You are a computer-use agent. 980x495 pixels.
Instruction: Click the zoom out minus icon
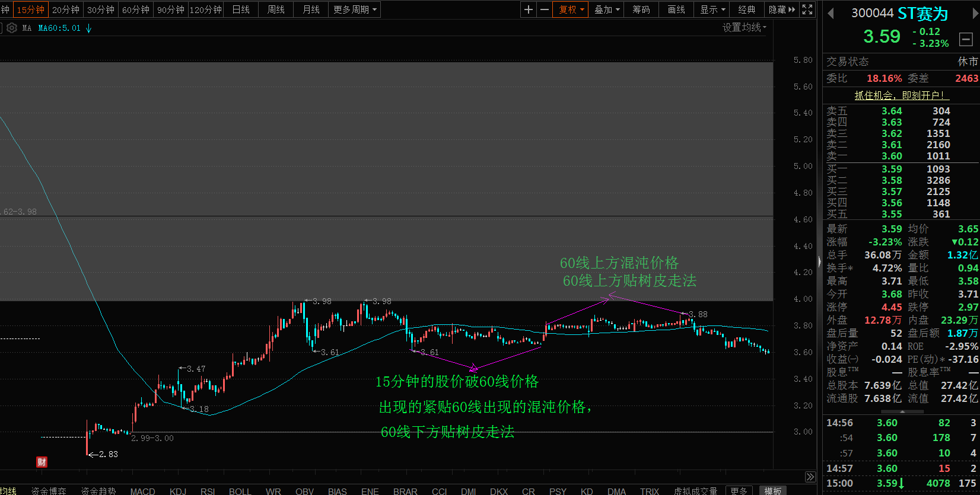point(545,9)
